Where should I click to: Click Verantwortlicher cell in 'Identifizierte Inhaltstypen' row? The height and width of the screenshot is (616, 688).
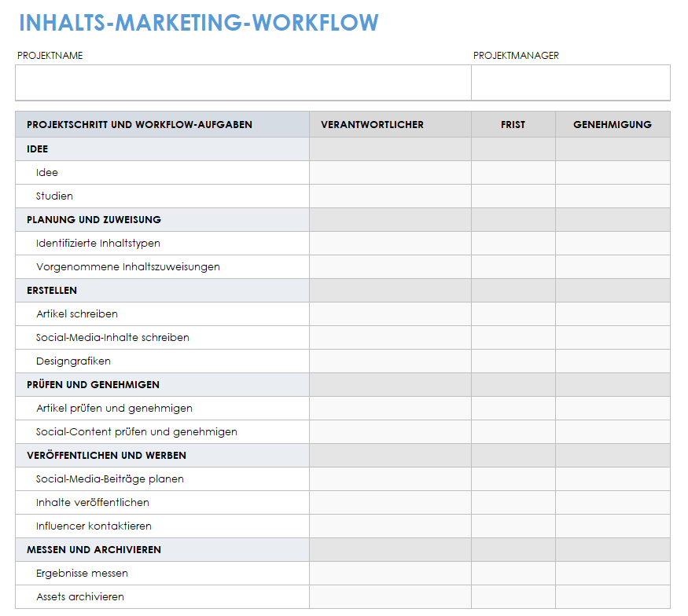pyautogui.click(x=391, y=244)
